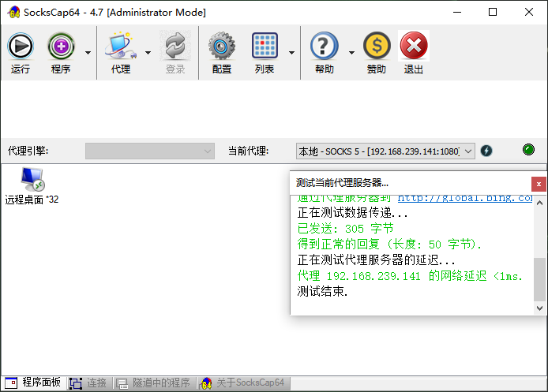The image size is (548, 392).
Task: Minimize the SocksCap64 window
Action: click(x=457, y=12)
